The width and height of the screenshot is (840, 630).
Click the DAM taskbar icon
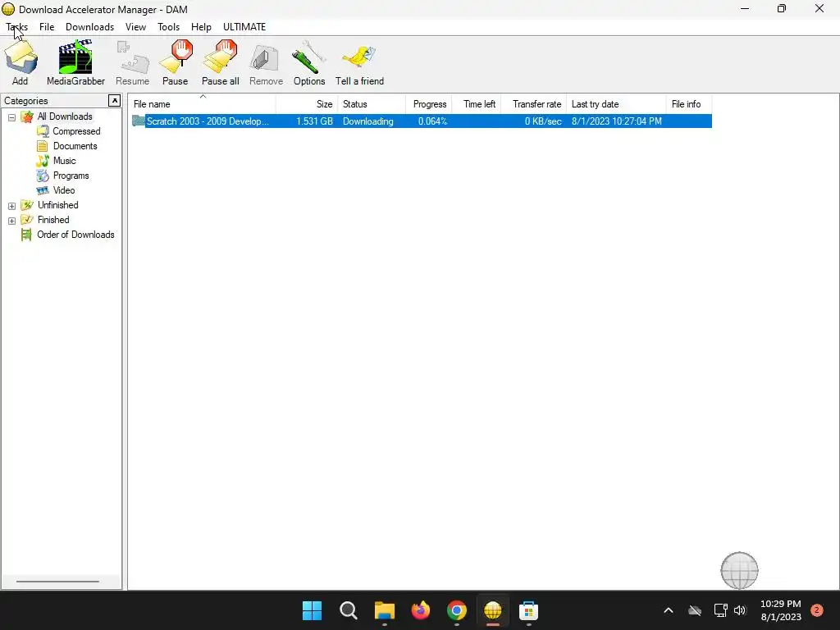(x=493, y=610)
